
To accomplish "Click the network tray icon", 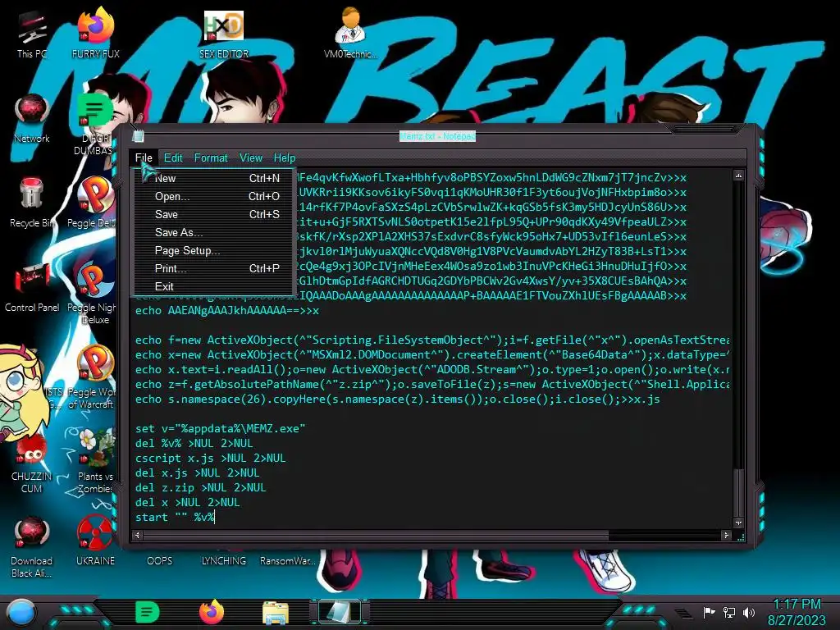I will pyautogui.click(x=729, y=612).
